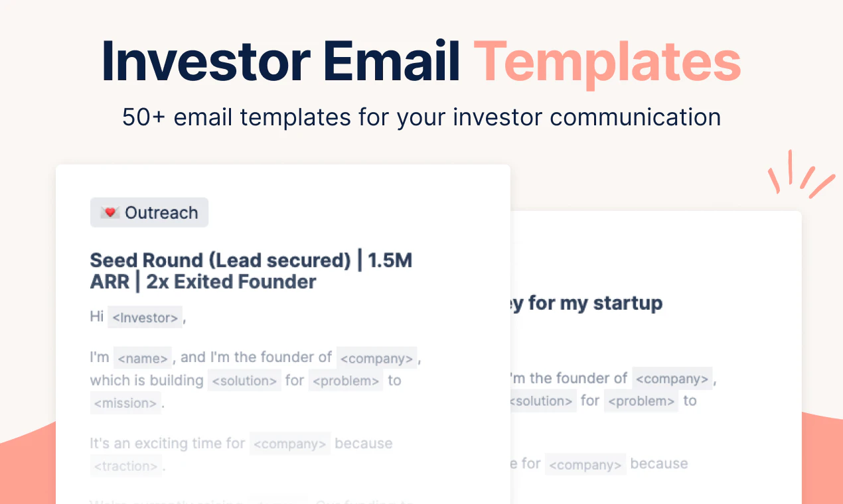Click the Outreach tag label
Screen dimensions: 843x504
149,213
